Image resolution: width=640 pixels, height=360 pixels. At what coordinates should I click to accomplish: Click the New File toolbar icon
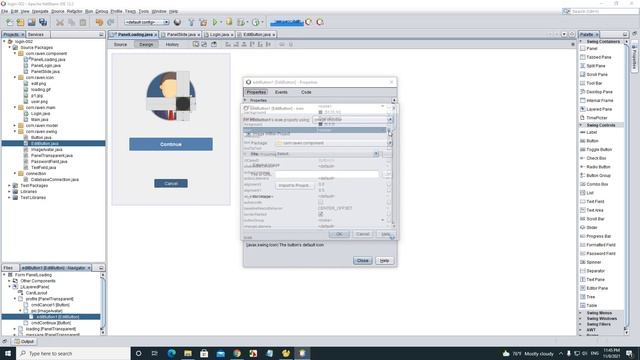[9, 22]
